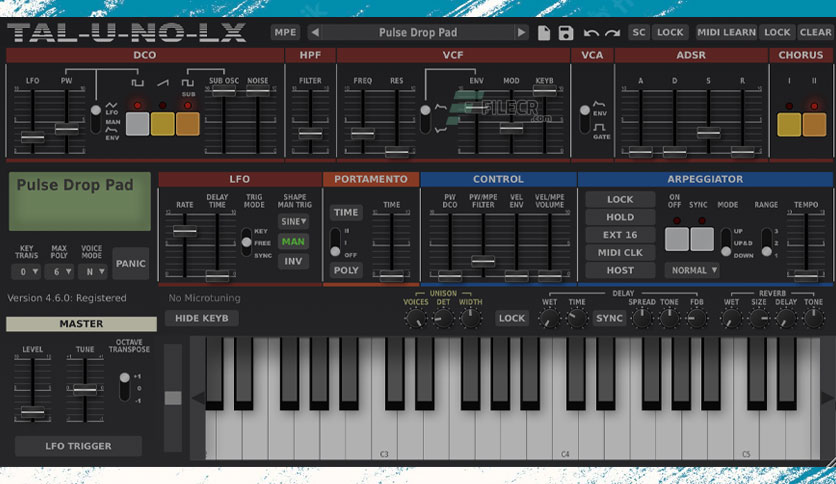Viewport: 836px width, 484px height.
Task: Flip the arpeggiator Up/Down mode switch
Action: pyautogui.click(x=726, y=243)
